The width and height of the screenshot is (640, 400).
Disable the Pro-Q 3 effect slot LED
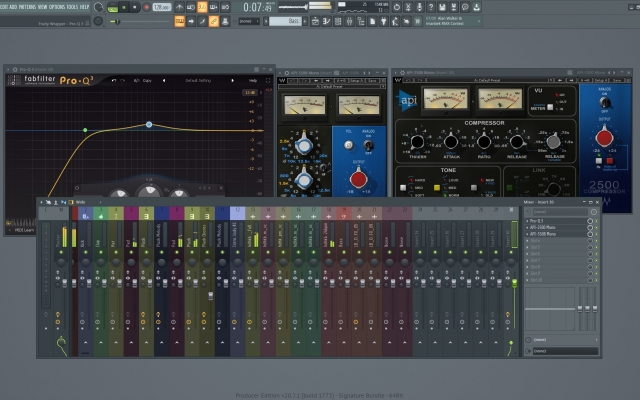596,221
